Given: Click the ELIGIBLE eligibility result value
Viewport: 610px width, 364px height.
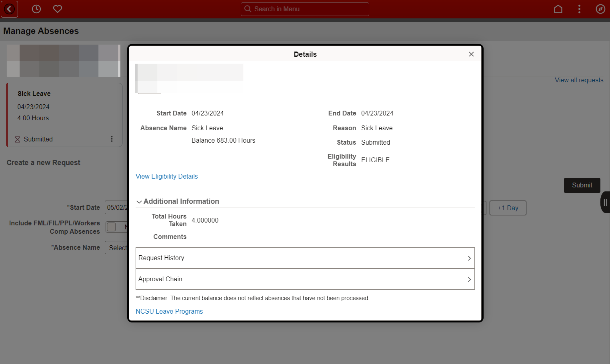Looking at the screenshot, I should [x=375, y=160].
